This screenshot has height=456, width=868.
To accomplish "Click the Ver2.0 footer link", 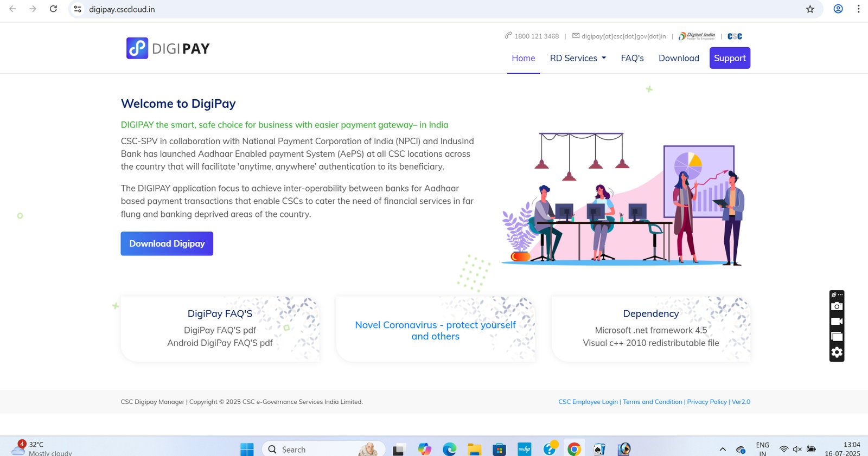I will point(741,402).
